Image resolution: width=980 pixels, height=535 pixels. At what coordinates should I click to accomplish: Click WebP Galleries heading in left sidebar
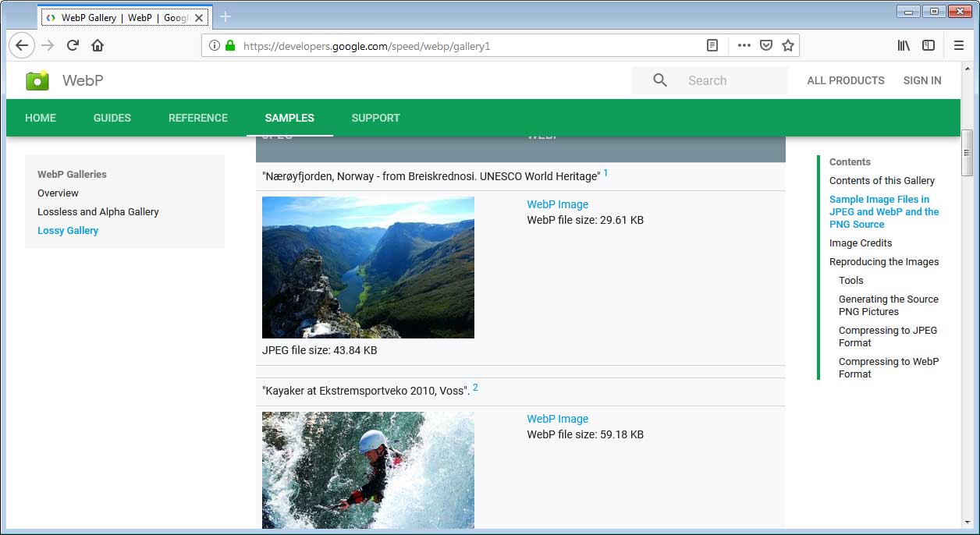[72, 174]
